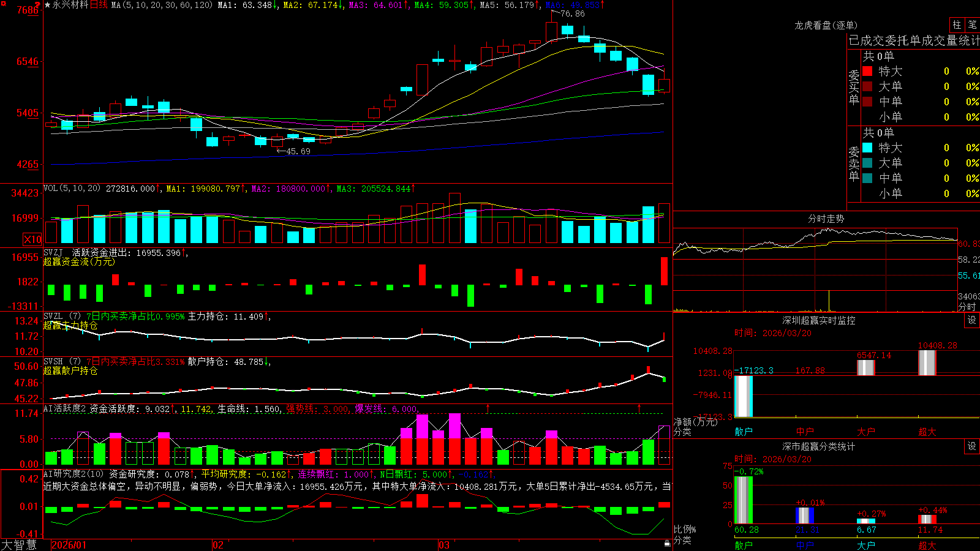
Task: Click the lock icon at chart bottom-right
Action: click(x=668, y=544)
